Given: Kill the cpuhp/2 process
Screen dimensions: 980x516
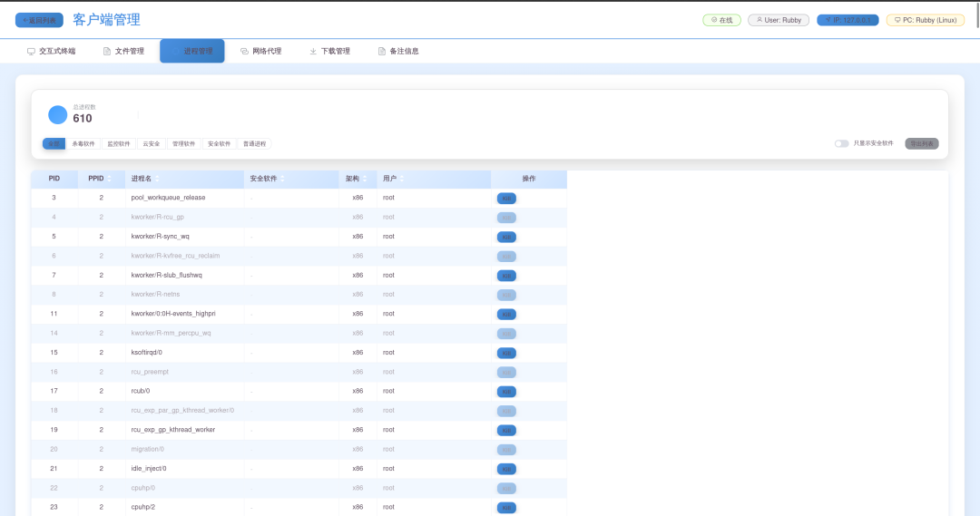Looking at the screenshot, I should [506, 509].
